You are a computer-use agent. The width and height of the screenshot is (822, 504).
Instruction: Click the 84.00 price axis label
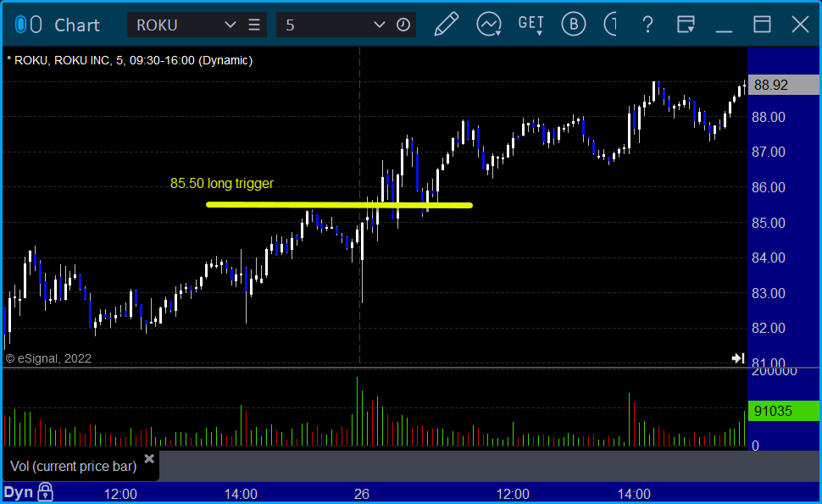pos(769,258)
